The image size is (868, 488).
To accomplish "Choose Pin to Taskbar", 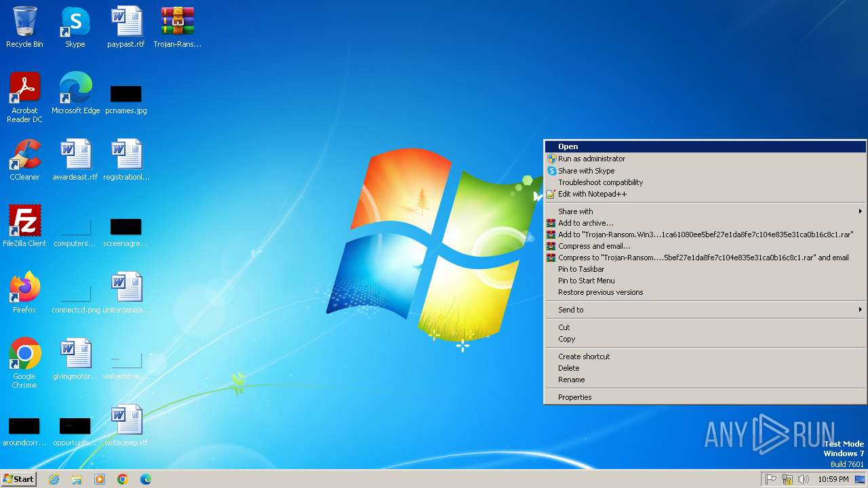I will point(705,269).
